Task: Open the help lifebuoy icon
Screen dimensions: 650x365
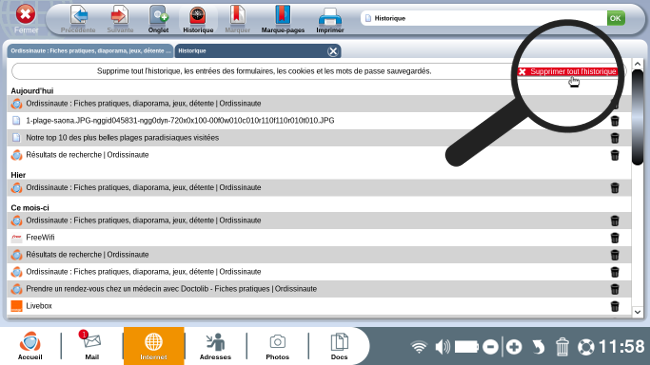Action: [586, 347]
